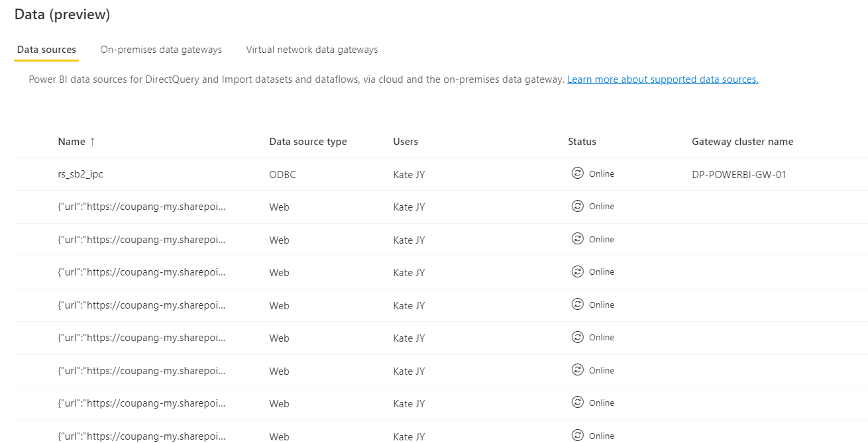
Task: Click the ODBC data source type cell
Action: tap(282, 175)
